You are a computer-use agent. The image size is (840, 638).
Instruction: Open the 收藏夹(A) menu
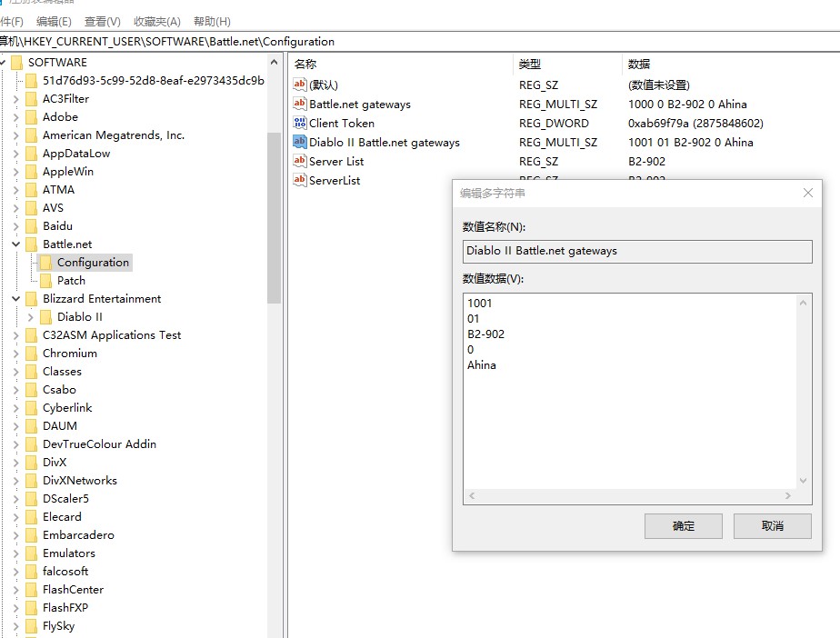(x=157, y=22)
